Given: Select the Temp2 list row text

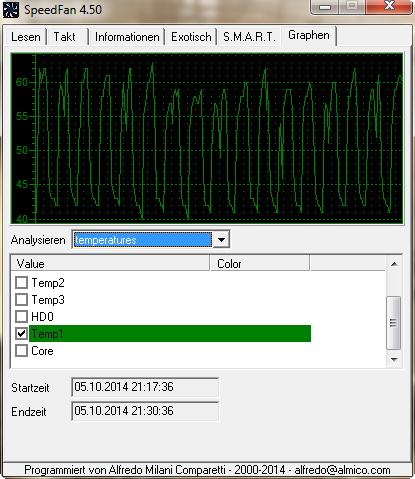Looking at the screenshot, I should click(48, 283).
